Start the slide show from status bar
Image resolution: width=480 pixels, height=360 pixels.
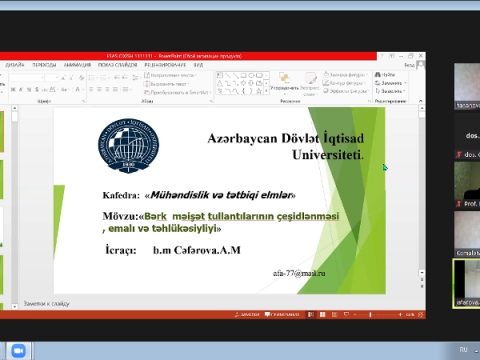[346, 314]
